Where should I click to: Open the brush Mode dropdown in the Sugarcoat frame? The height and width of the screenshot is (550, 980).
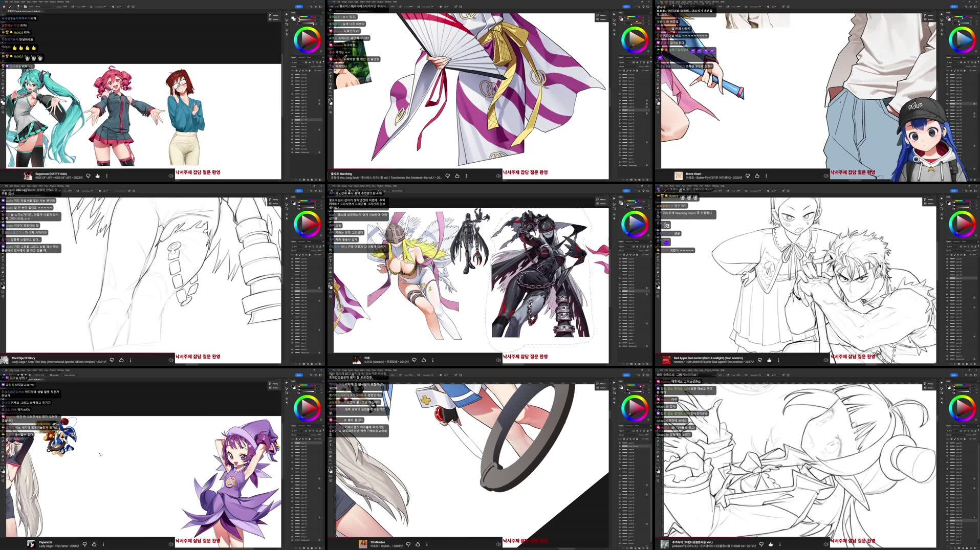[44, 7]
